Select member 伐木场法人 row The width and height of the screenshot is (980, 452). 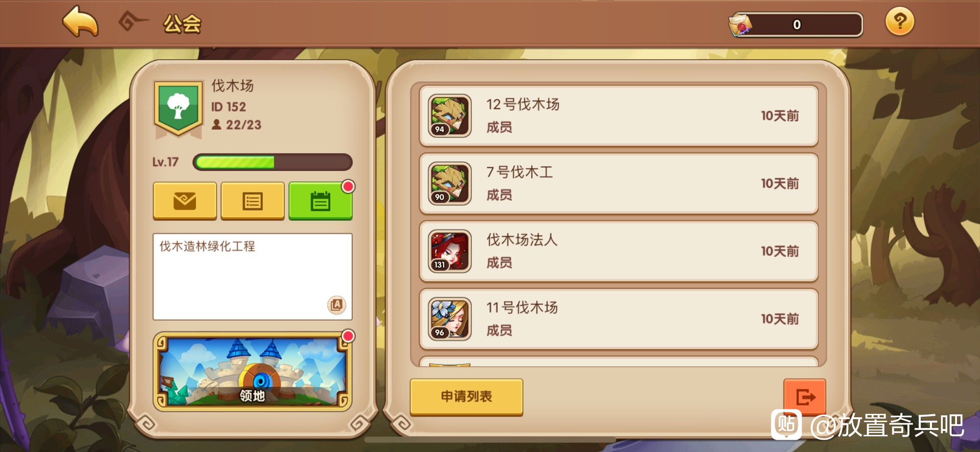coord(619,251)
